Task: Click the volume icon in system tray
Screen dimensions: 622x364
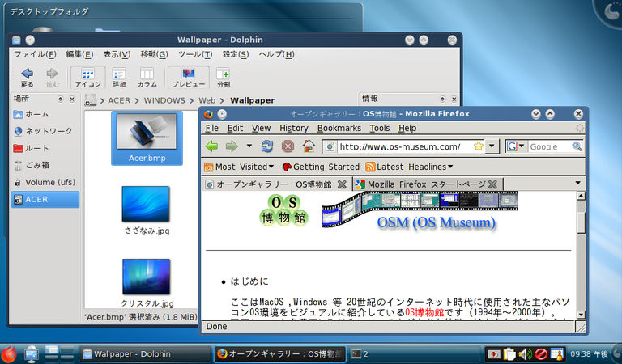Action: click(x=525, y=354)
